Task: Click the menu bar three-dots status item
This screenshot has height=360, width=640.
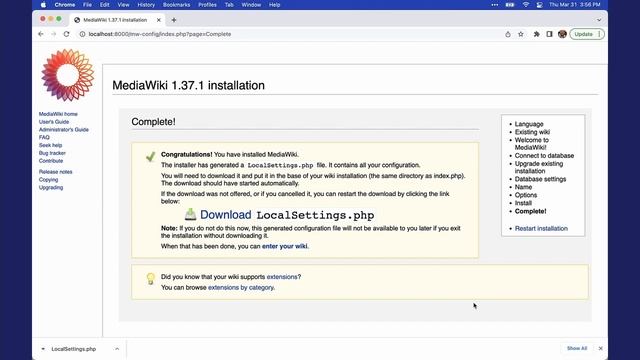Action: [x=495, y=5]
